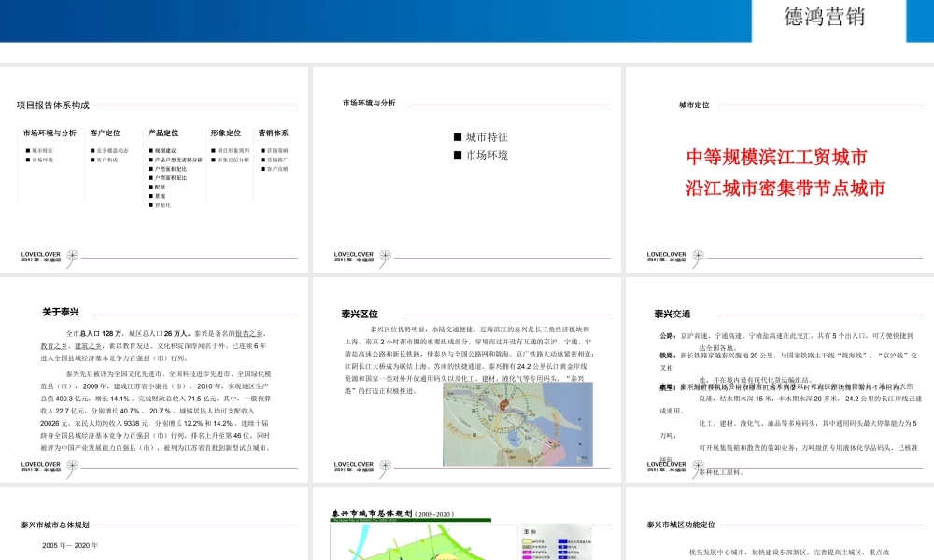Click the 泰兴市城区功能定位 heading
The width and height of the screenshot is (934, 560).
681,525
